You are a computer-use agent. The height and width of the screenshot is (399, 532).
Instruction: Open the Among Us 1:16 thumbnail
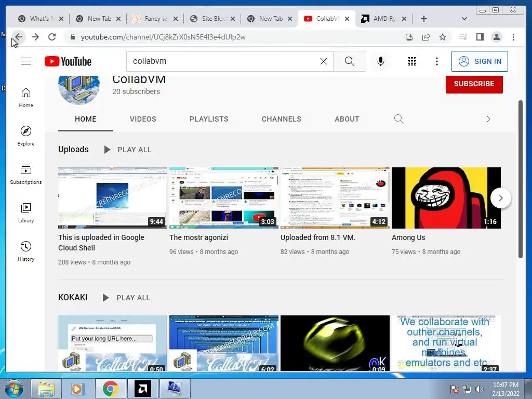coord(446,198)
